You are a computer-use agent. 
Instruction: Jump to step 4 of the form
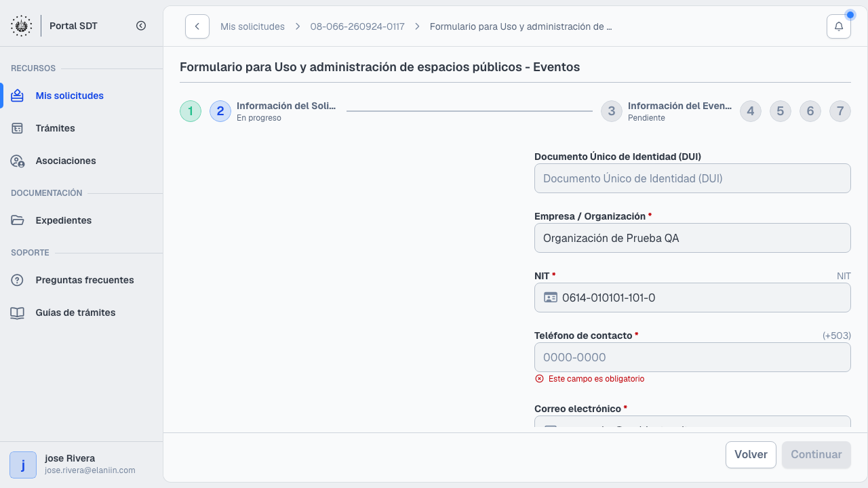point(751,111)
